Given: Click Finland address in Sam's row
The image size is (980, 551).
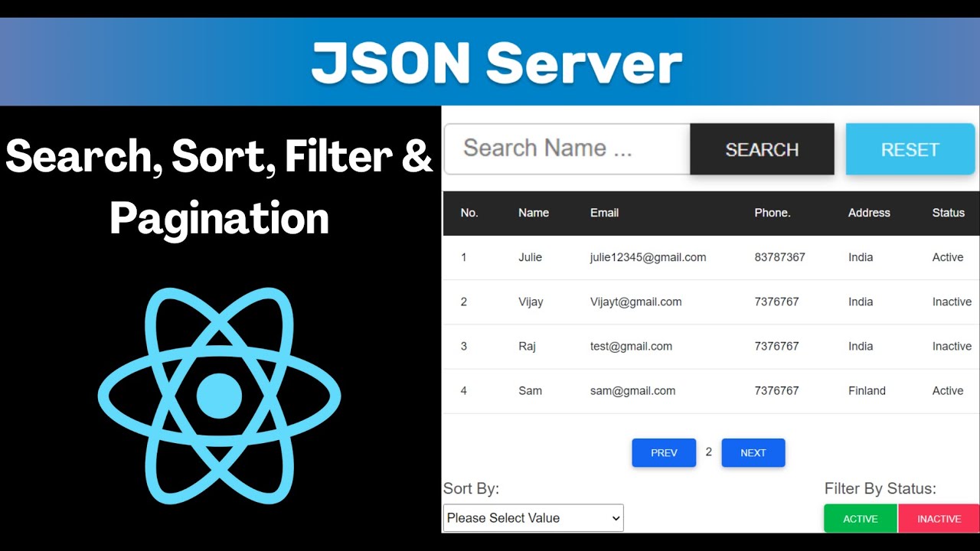Looking at the screenshot, I should (x=867, y=390).
